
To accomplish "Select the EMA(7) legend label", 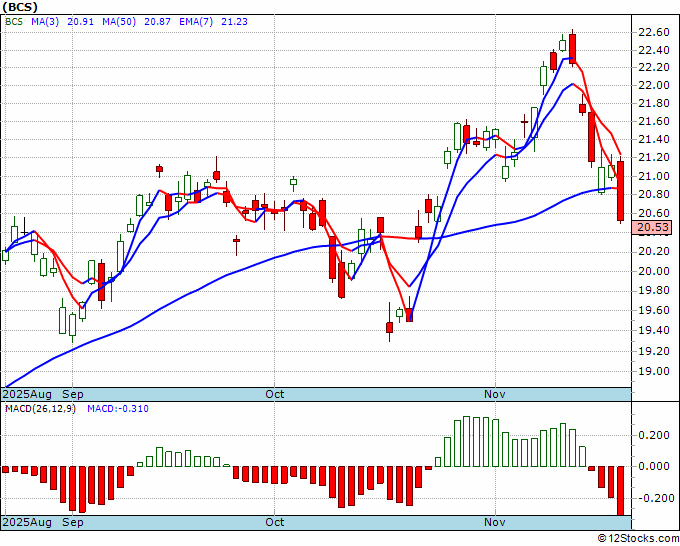I will [196, 21].
